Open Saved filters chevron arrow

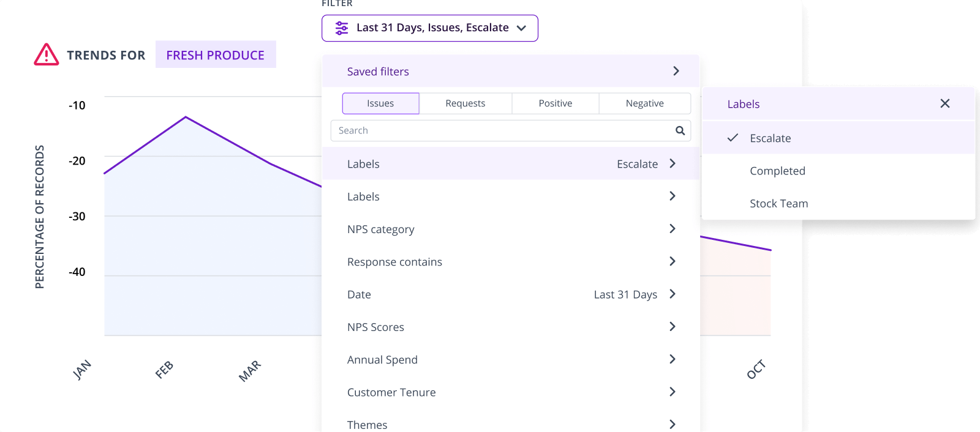[x=676, y=71]
